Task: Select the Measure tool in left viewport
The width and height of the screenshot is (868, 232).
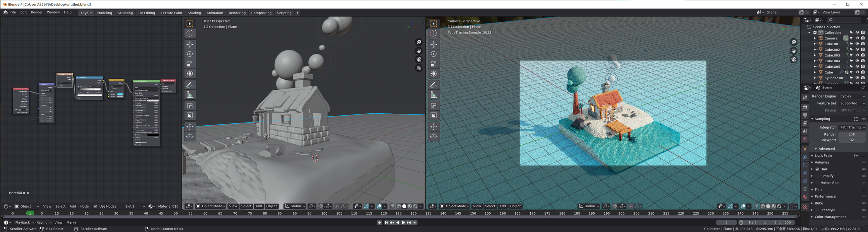Action: click(x=190, y=94)
